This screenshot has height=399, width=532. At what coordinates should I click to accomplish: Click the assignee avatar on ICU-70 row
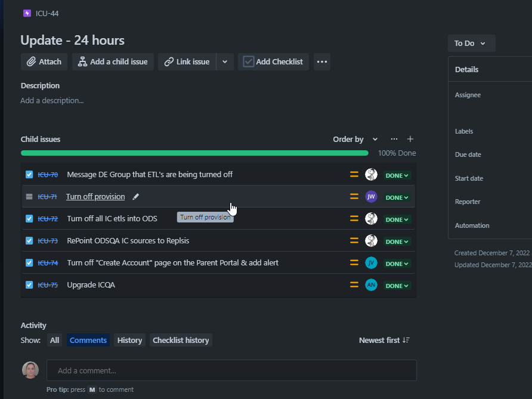click(371, 174)
